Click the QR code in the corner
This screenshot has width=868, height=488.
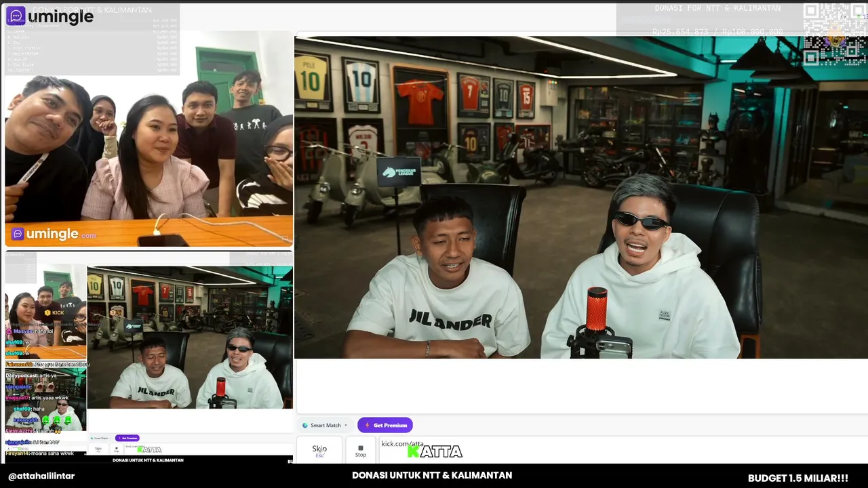click(834, 34)
